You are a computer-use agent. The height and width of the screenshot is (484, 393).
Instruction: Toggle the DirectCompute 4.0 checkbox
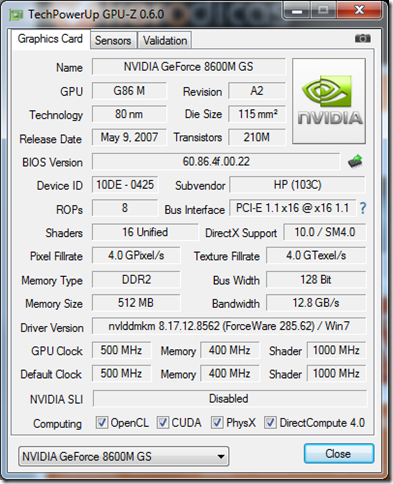270,423
